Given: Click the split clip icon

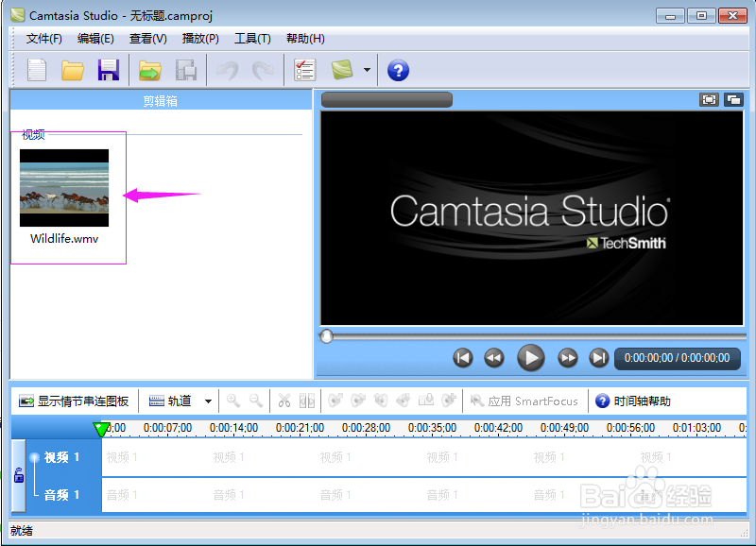Looking at the screenshot, I should coord(307,401).
